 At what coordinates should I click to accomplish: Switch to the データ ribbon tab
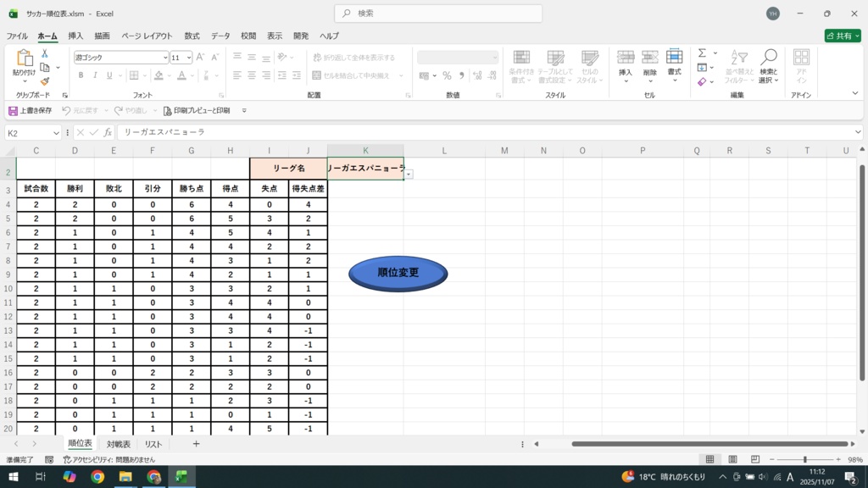(x=220, y=36)
